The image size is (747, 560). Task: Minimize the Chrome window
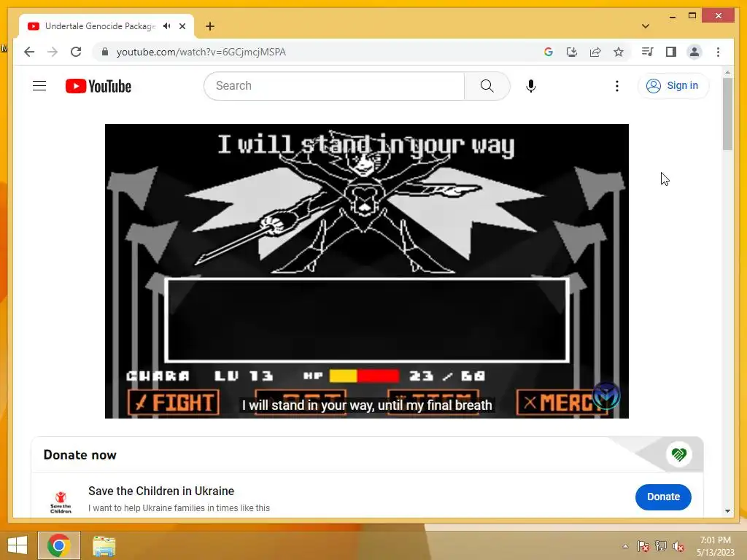tap(672, 17)
